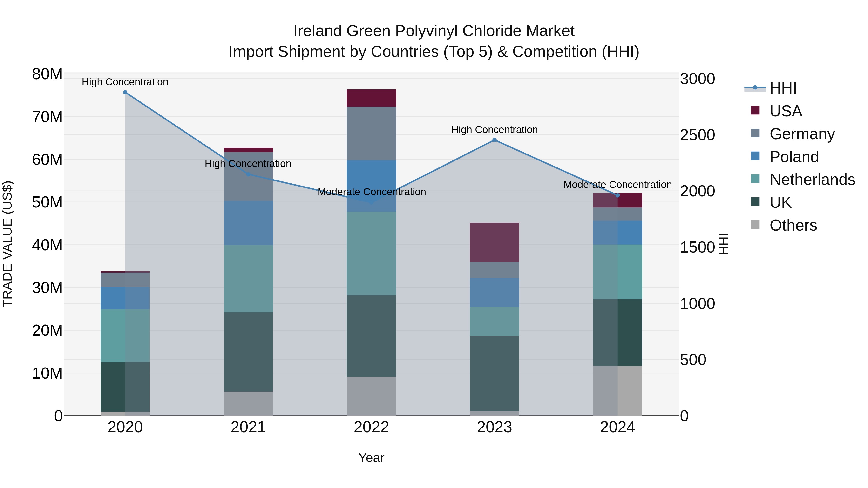Click the TRADE VALUE (US$) axis title
The image size is (868, 488).
point(7,244)
